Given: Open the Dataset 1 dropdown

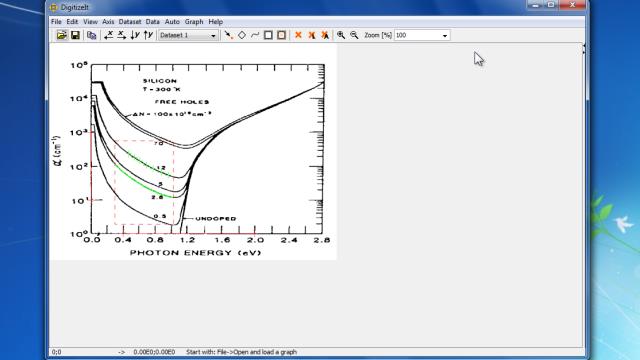Looking at the screenshot, I should click(x=188, y=35).
